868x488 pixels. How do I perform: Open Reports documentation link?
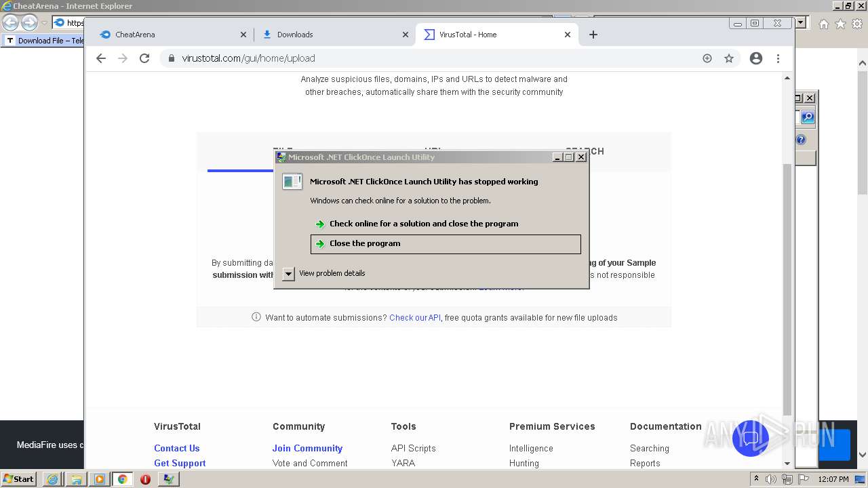click(645, 463)
